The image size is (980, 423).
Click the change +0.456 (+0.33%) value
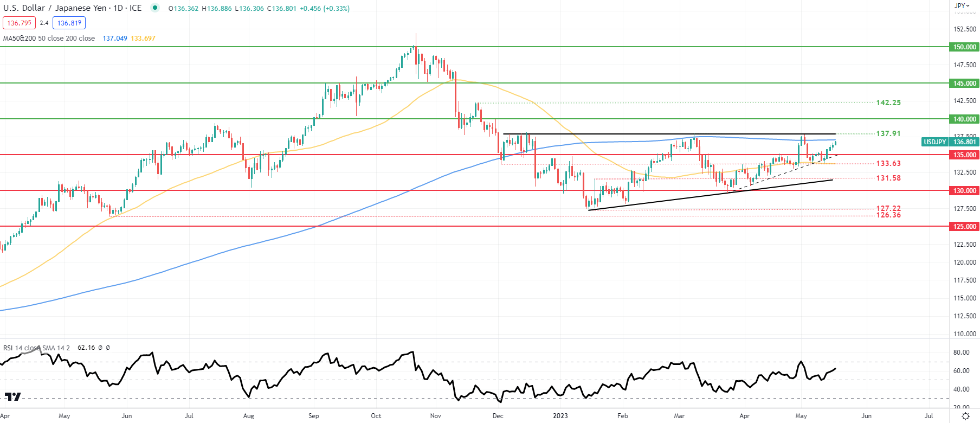pos(324,9)
